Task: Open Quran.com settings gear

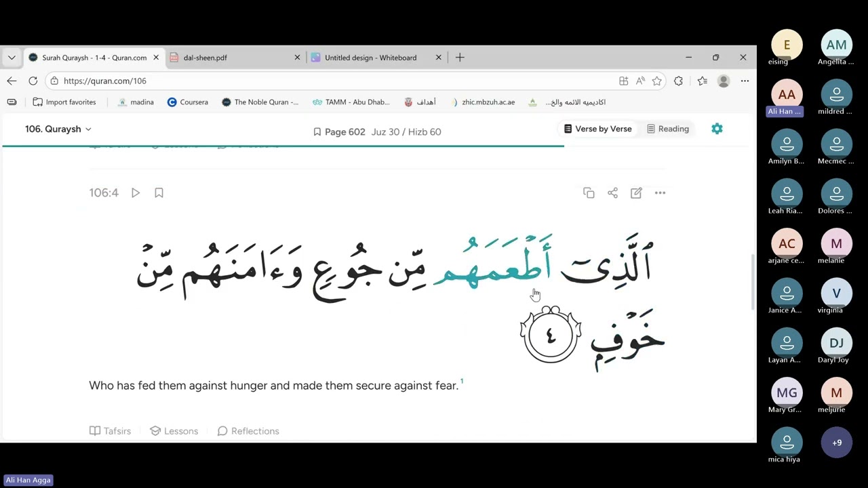Action: point(717,129)
